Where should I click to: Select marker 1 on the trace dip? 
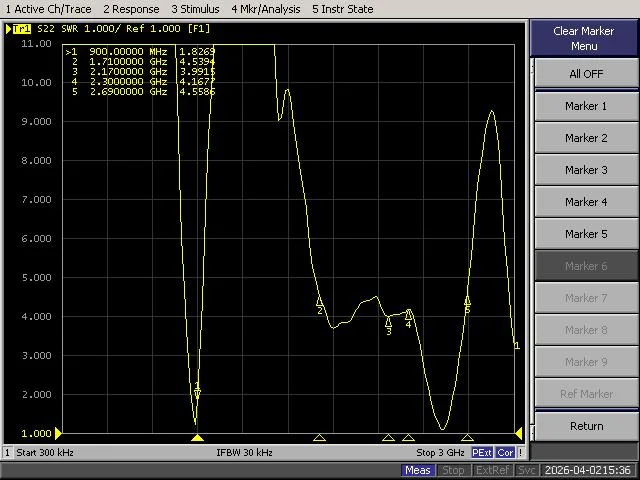coord(198,393)
